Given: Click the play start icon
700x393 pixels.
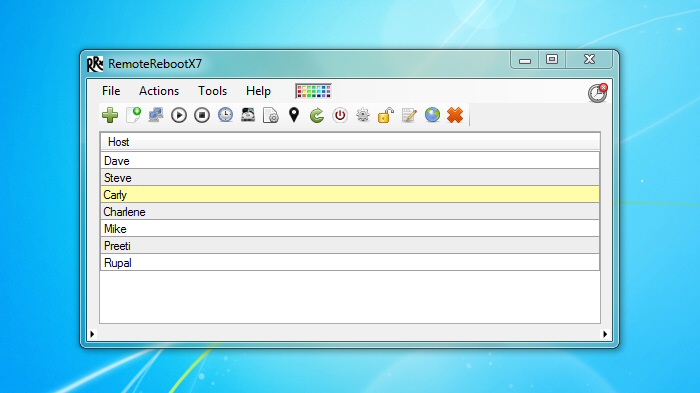Looking at the screenshot, I should 179,115.
